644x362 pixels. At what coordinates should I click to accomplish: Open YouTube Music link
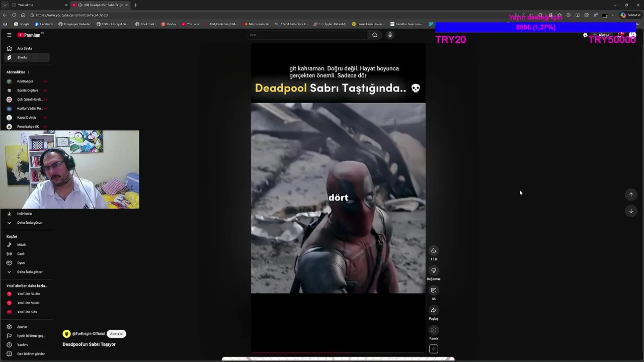[26, 303]
